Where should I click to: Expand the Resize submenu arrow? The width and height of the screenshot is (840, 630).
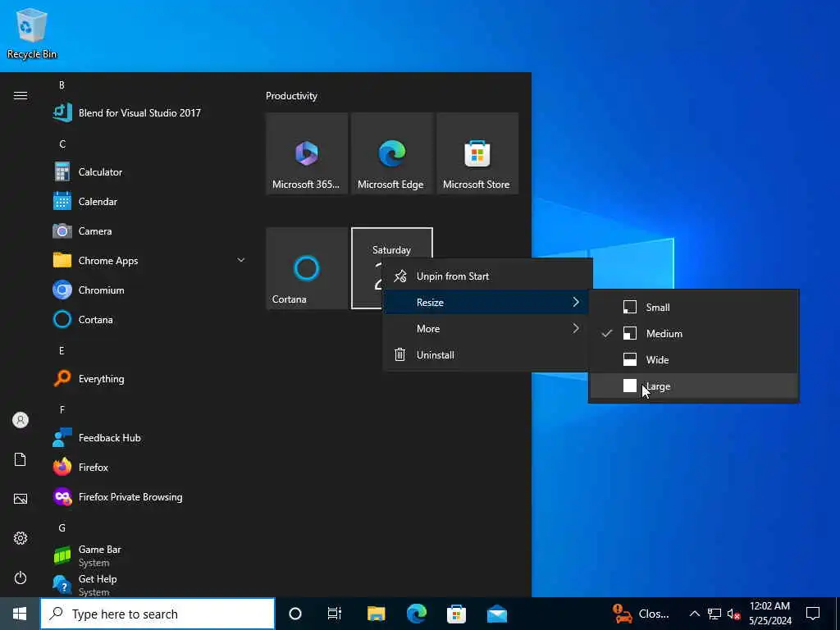pos(576,302)
